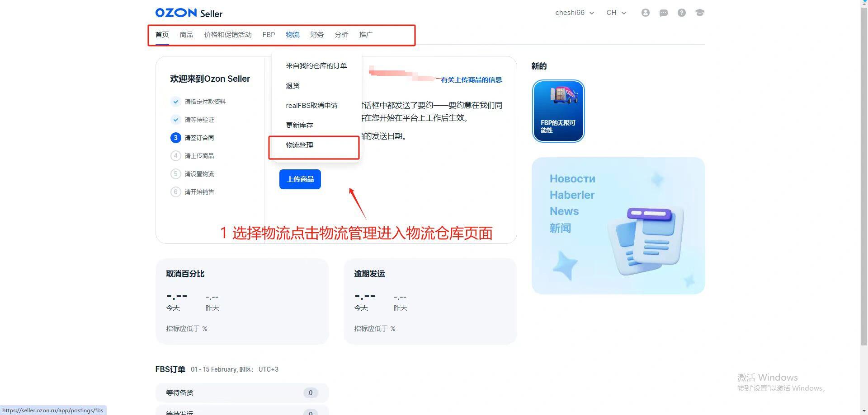Viewport: 868px width, 415px height.
Task: Open the 物流 tab
Action: [292, 35]
